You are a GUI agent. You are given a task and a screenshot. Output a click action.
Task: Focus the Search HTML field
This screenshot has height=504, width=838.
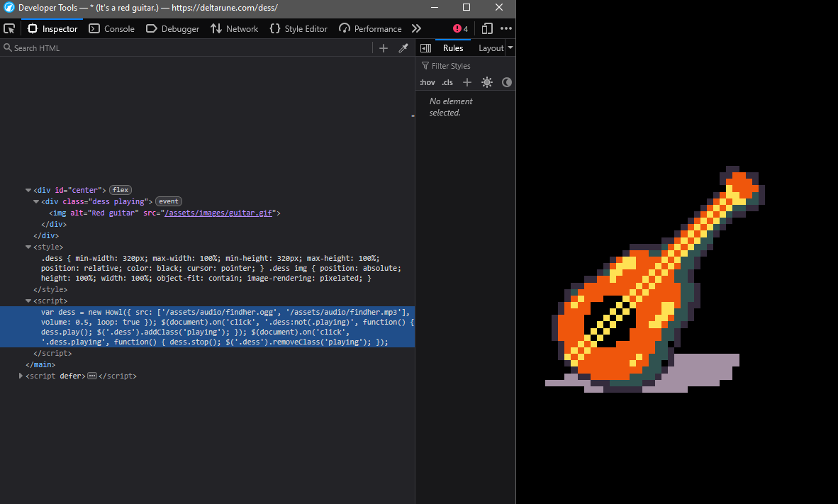(187, 48)
